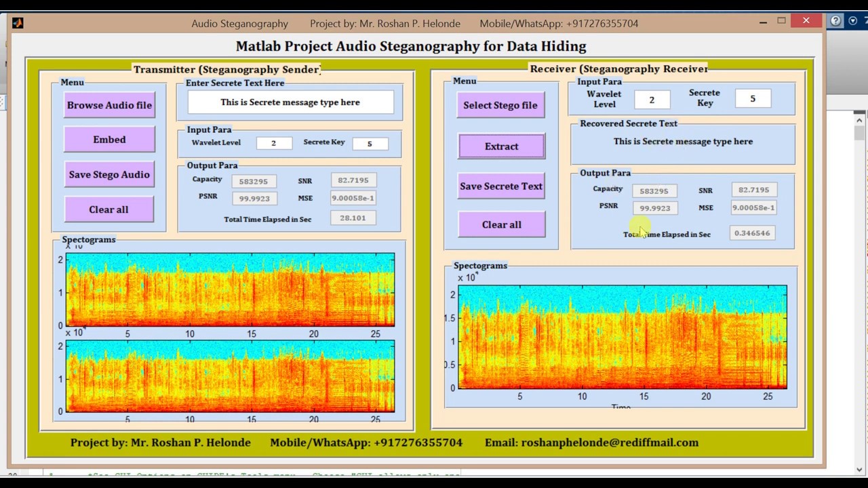The height and width of the screenshot is (488, 868).
Task: Edit receiver Wavelet Level field
Action: click(652, 100)
